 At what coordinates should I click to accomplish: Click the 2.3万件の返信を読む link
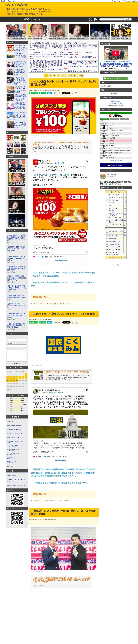tap(60, 260)
